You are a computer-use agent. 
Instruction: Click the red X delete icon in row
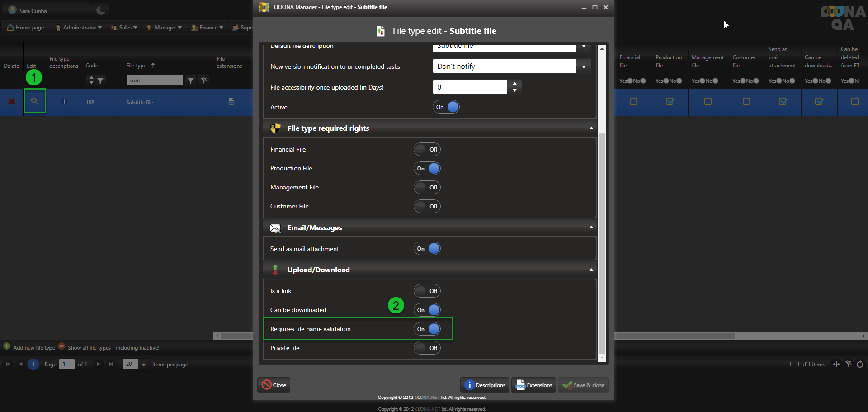12,102
